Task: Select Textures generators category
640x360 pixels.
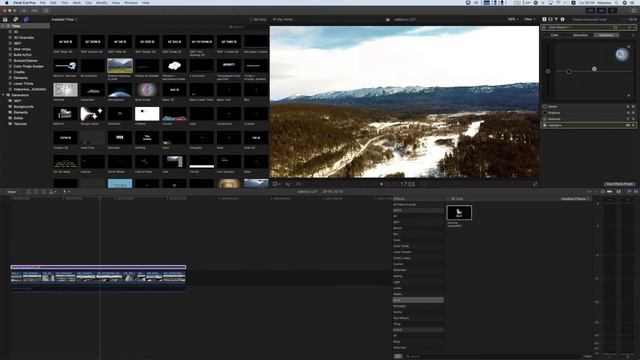Action: (20, 124)
